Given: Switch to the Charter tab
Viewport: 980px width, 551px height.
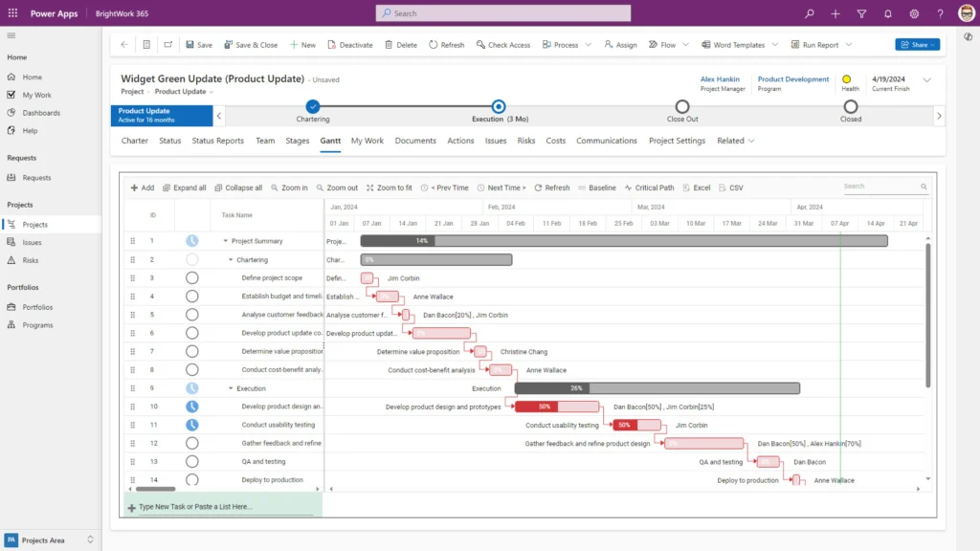Looking at the screenshot, I should pyautogui.click(x=134, y=141).
